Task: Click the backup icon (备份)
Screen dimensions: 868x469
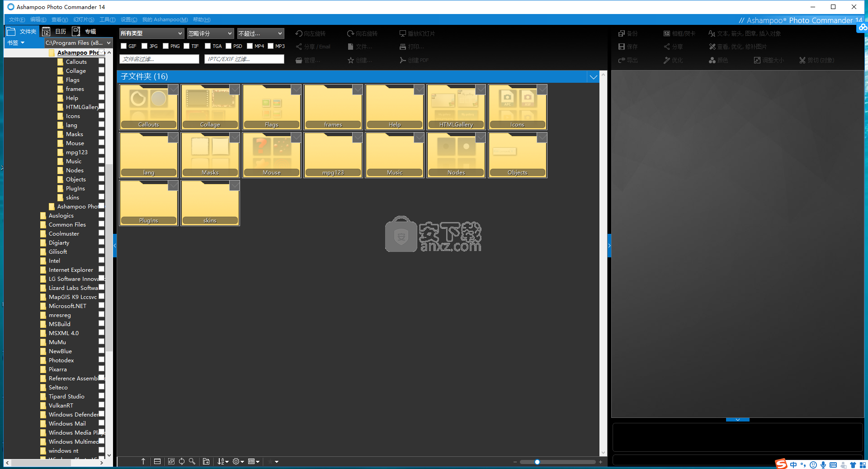Action: (x=622, y=33)
